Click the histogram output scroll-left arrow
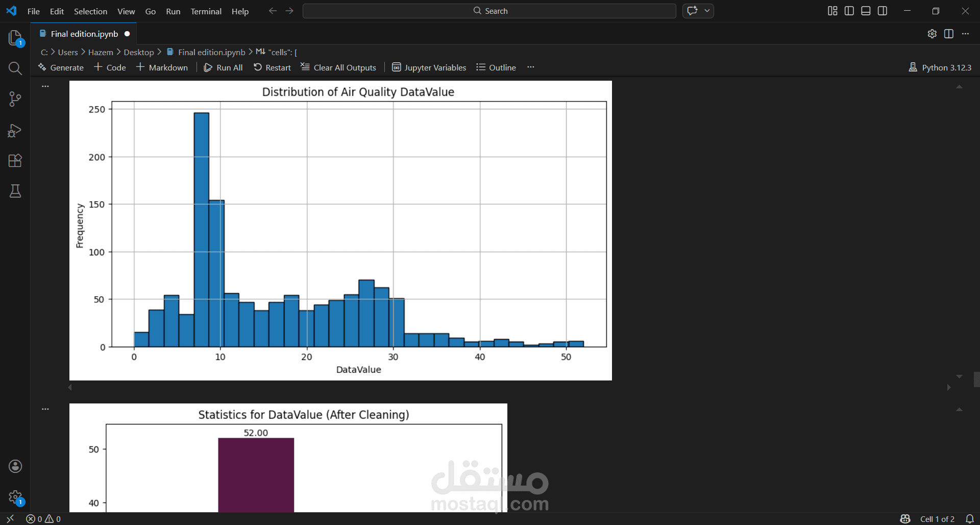980x525 pixels. coord(70,387)
